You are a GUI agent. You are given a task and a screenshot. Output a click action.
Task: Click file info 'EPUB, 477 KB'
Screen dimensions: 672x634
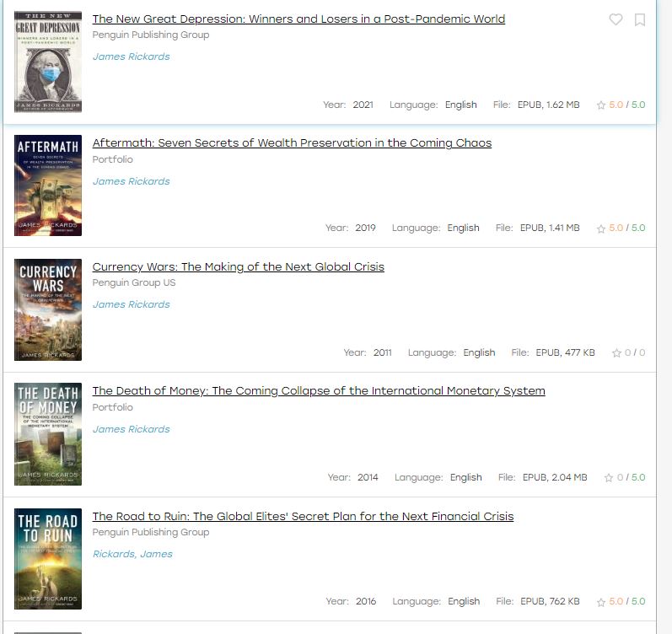pyautogui.click(x=565, y=352)
